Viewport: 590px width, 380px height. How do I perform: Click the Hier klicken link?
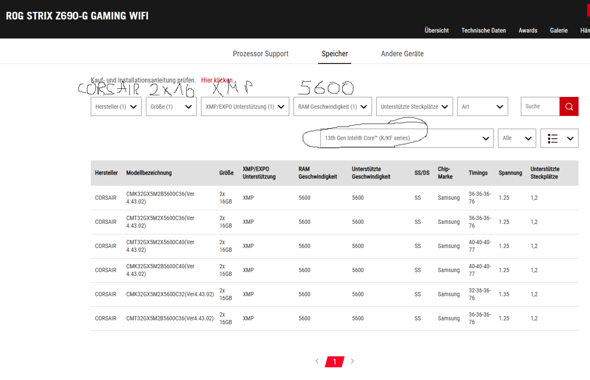(217, 80)
